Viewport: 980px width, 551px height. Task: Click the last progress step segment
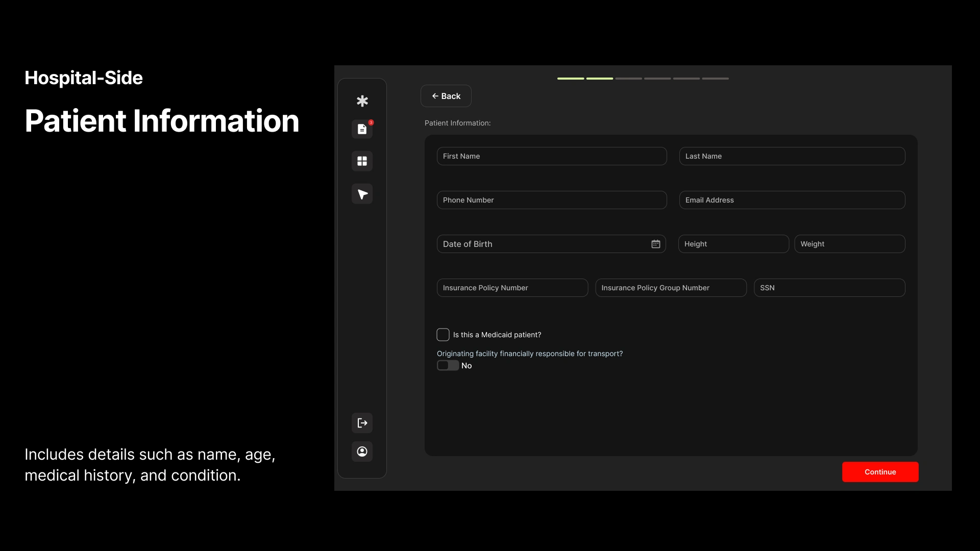coord(715,79)
